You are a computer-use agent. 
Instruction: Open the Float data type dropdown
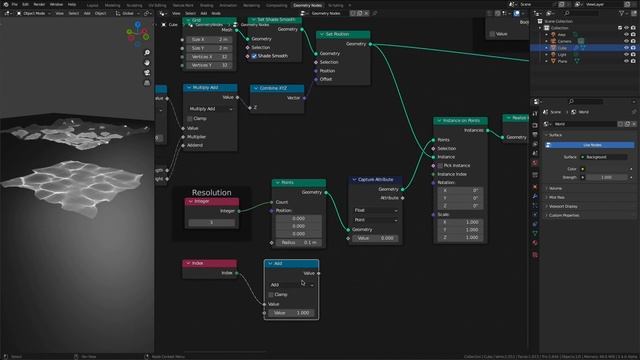pyautogui.click(x=376, y=210)
